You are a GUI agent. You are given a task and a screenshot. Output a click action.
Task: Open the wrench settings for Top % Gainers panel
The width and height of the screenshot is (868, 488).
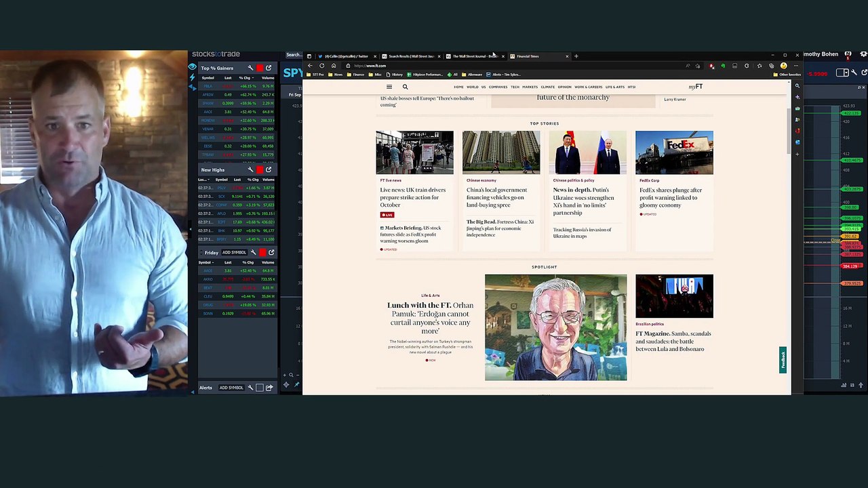250,68
